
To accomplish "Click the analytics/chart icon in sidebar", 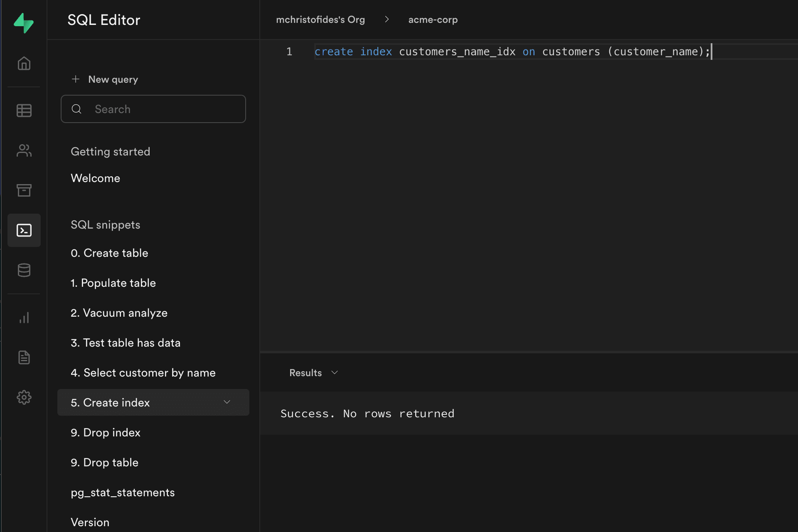I will [x=24, y=318].
